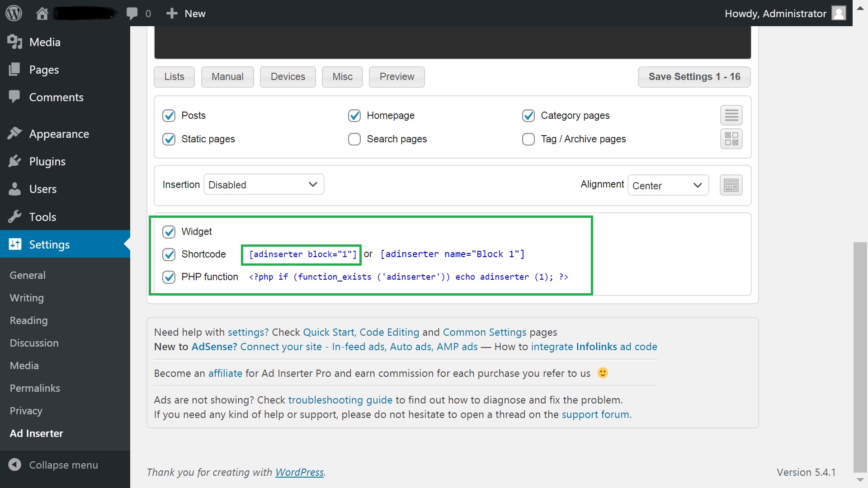Open the Code Editing link
This screenshot has width=868, height=488.
pos(389,332)
